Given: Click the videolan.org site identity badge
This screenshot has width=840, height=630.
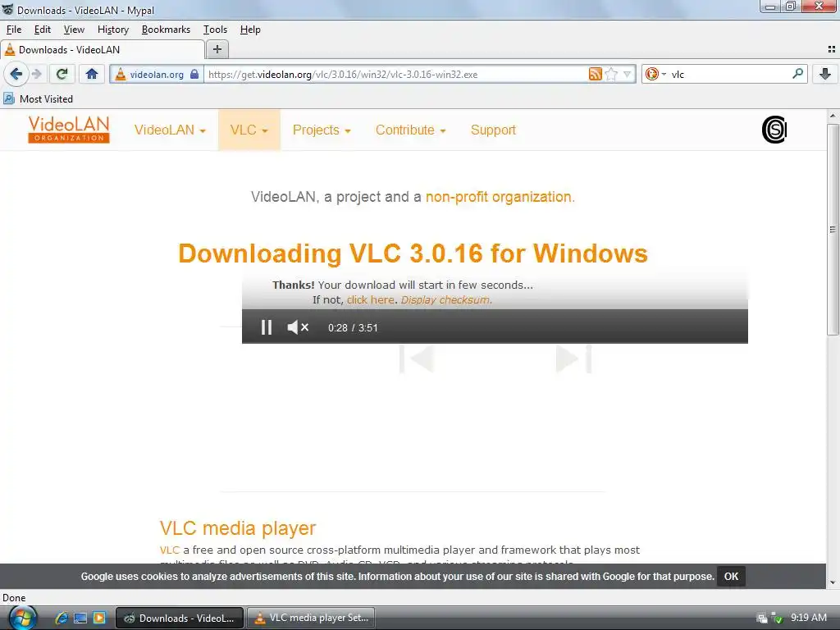Looking at the screenshot, I should [x=157, y=75].
